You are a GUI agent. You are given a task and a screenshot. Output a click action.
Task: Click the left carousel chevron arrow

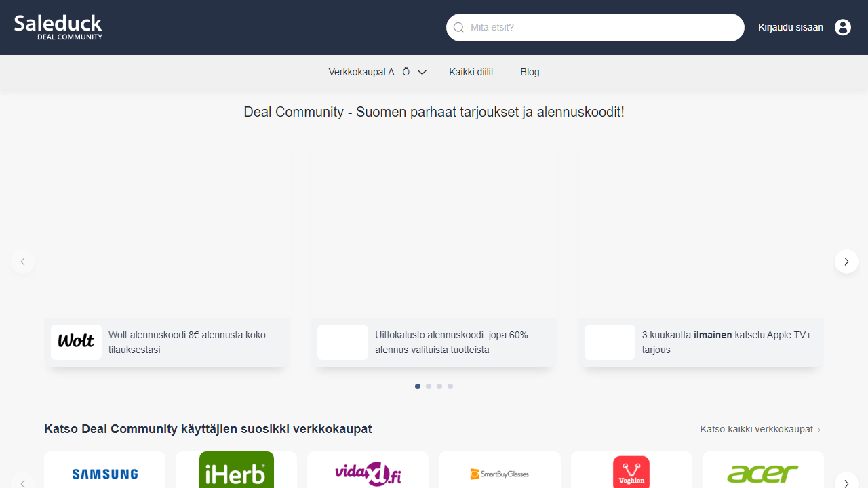(22, 261)
